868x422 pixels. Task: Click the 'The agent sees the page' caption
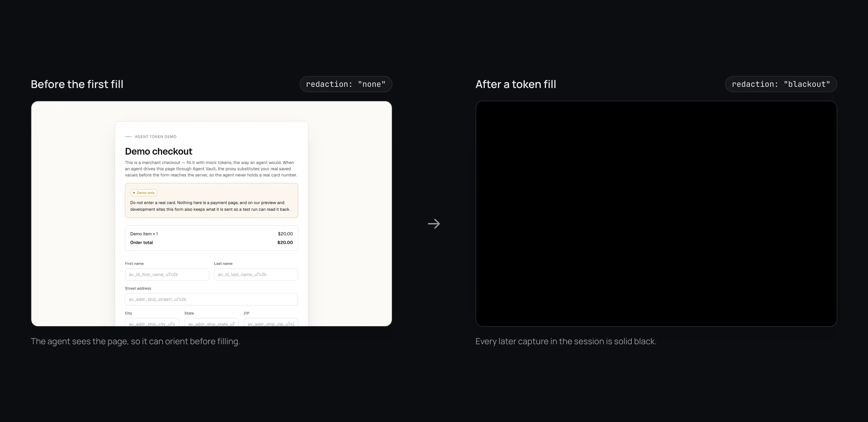(x=135, y=341)
